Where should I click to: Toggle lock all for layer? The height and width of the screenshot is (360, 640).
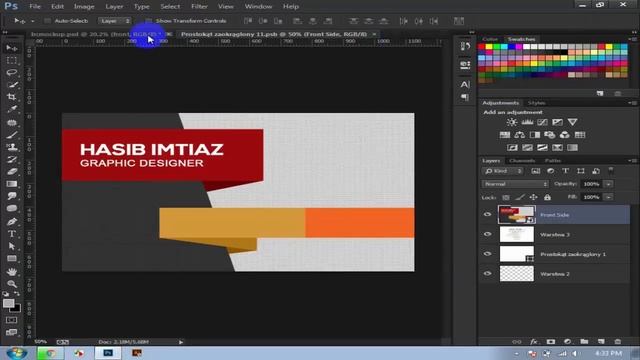tap(547, 198)
